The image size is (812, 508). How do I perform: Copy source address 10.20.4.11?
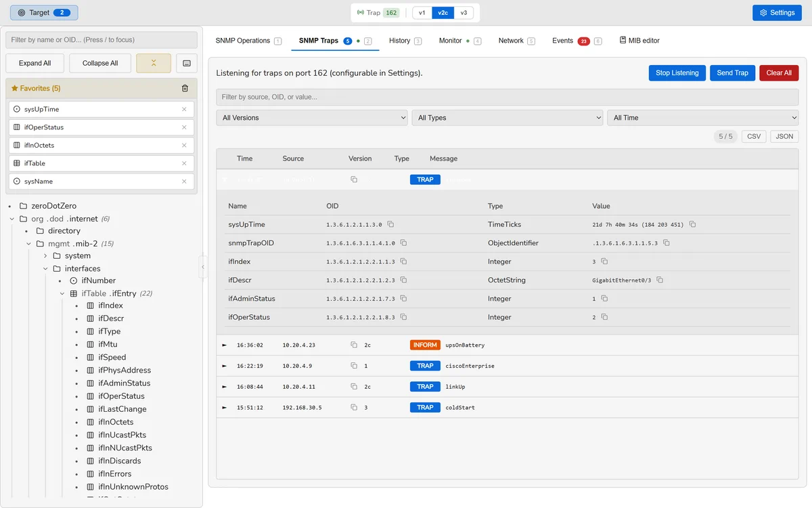click(354, 387)
